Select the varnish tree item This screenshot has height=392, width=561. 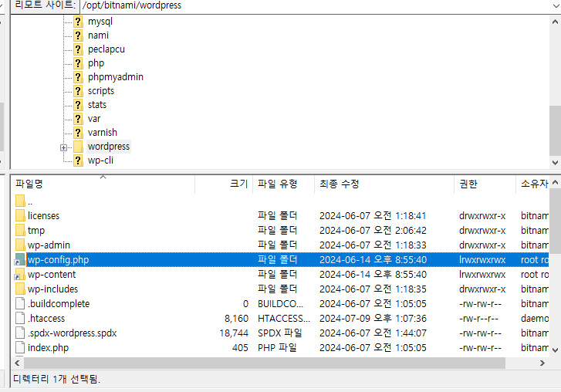point(103,133)
